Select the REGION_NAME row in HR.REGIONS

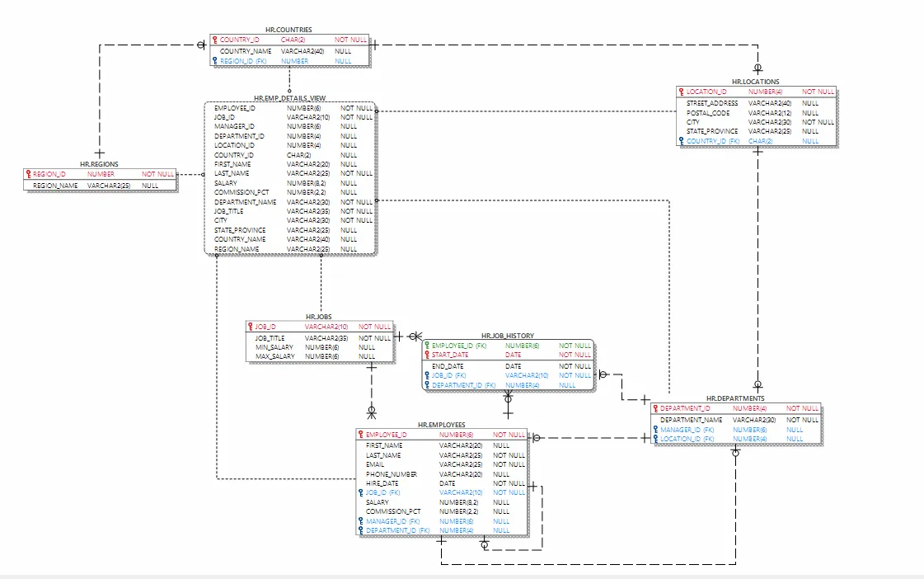(100, 186)
